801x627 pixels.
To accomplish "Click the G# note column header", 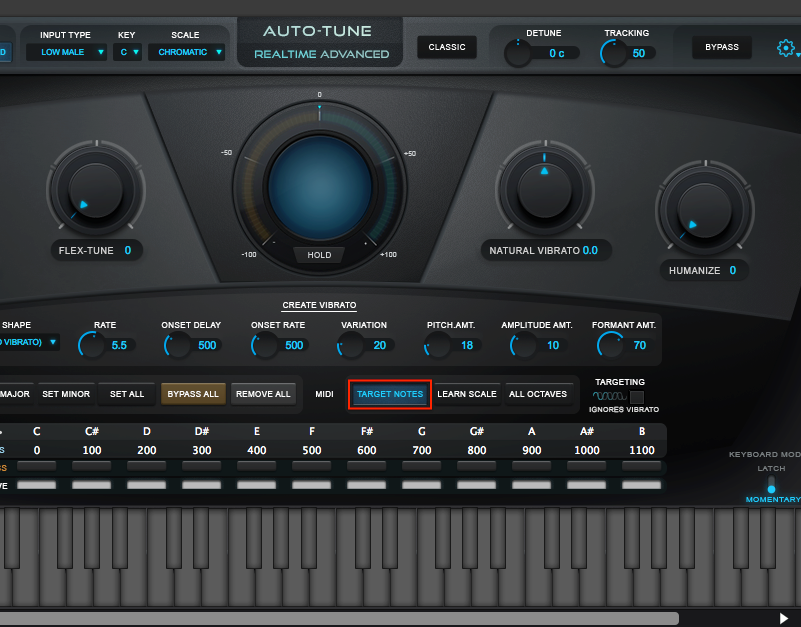I will coord(477,431).
